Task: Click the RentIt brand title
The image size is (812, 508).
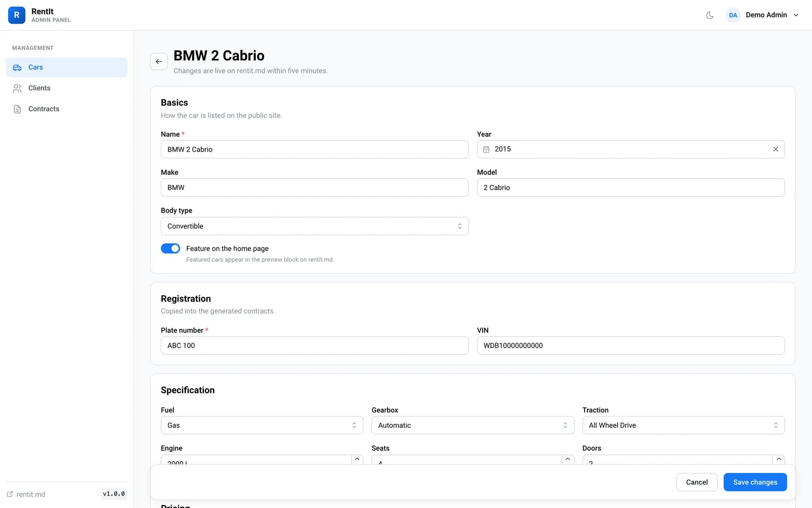Action: (x=42, y=11)
